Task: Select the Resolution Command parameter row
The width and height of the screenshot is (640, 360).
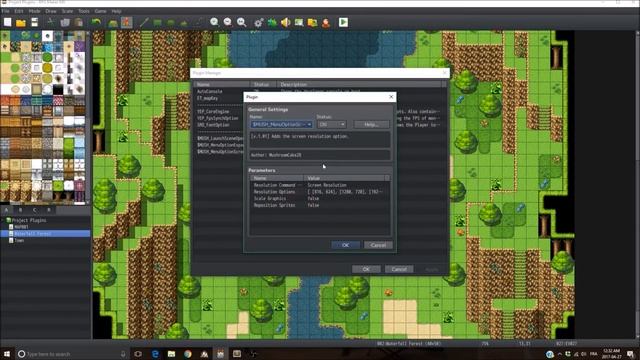Action: tap(320, 185)
